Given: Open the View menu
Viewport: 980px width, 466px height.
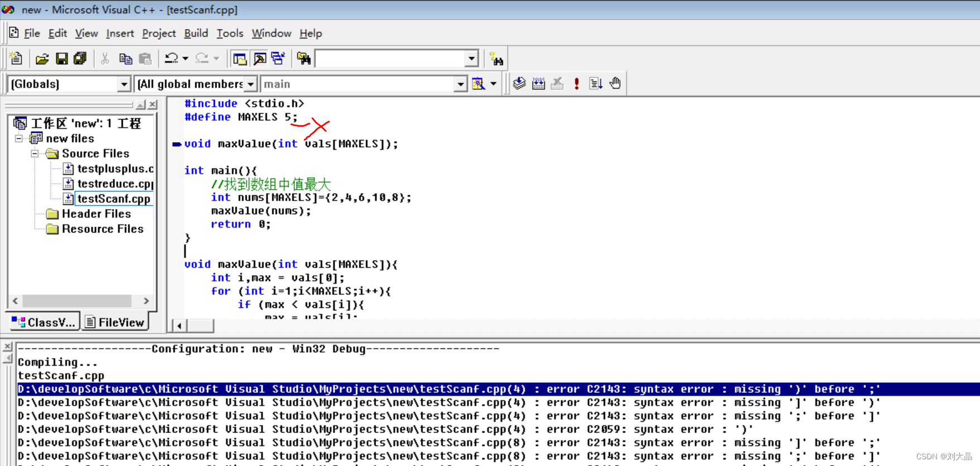Looking at the screenshot, I should [87, 33].
